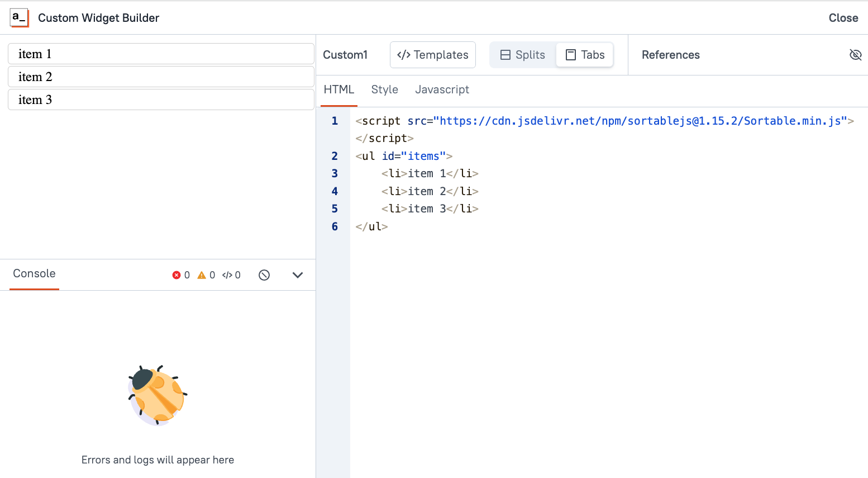Click the Custom Widget Builder title
The image size is (868, 478).
pos(98,18)
